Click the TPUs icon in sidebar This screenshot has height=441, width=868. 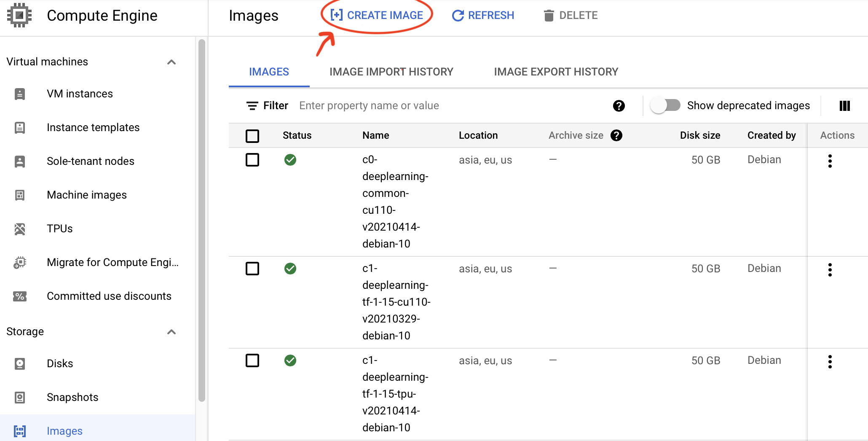[20, 229]
